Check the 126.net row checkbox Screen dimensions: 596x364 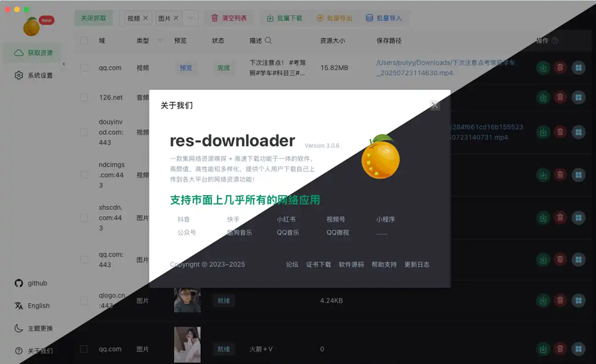(x=84, y=97)
